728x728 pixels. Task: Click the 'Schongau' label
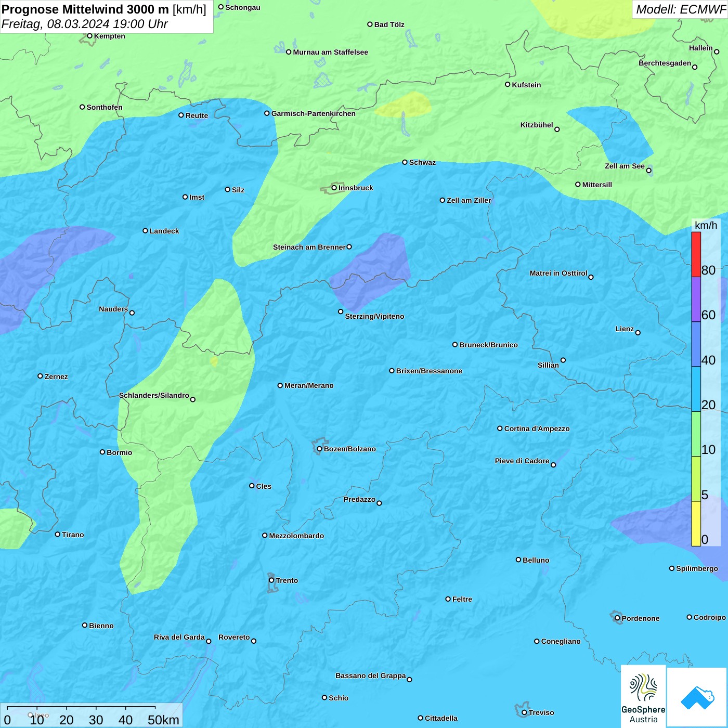coord(242,7)
